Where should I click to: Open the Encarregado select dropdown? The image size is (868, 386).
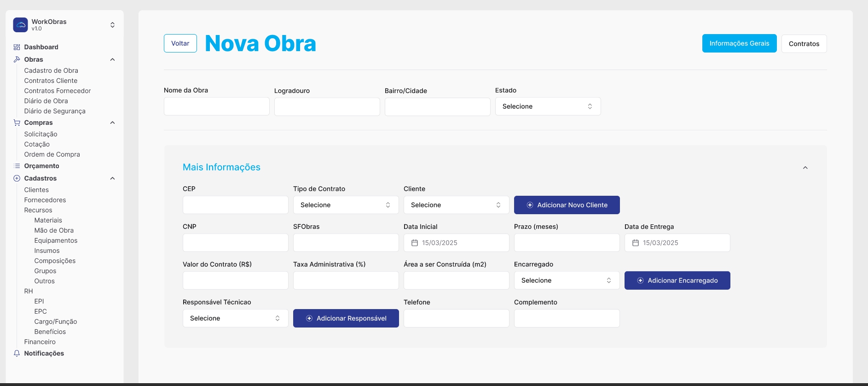[x=567, y=281]
